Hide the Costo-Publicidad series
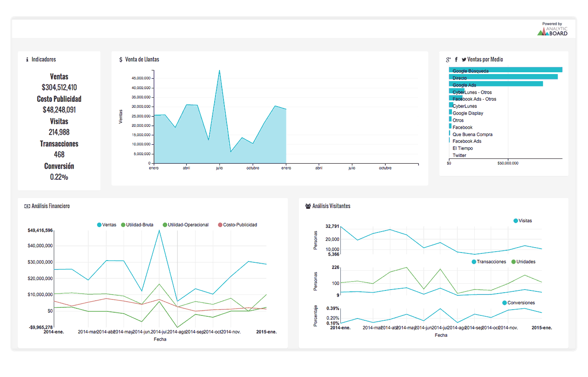The width and height of the screenshot is (588, 377). coord(240,225)
